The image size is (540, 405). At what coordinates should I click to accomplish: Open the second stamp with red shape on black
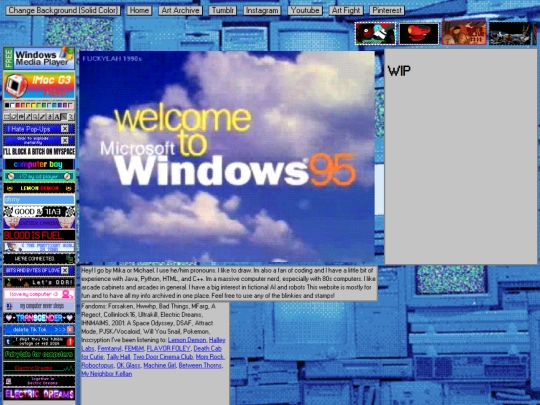(x=419, y=33)
